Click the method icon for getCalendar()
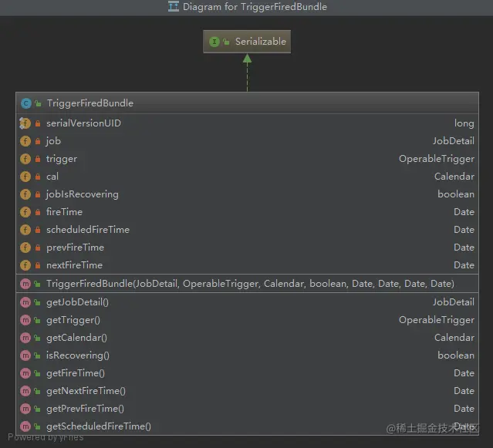 coord(25,338)
